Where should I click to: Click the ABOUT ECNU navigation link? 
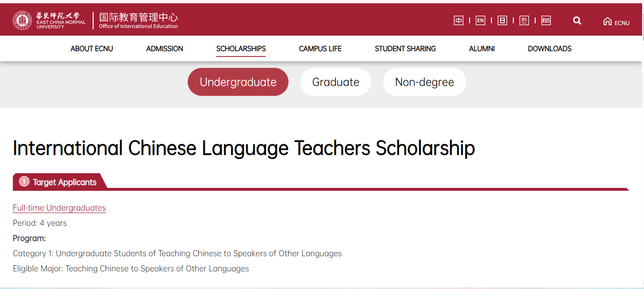click(91, 48)
